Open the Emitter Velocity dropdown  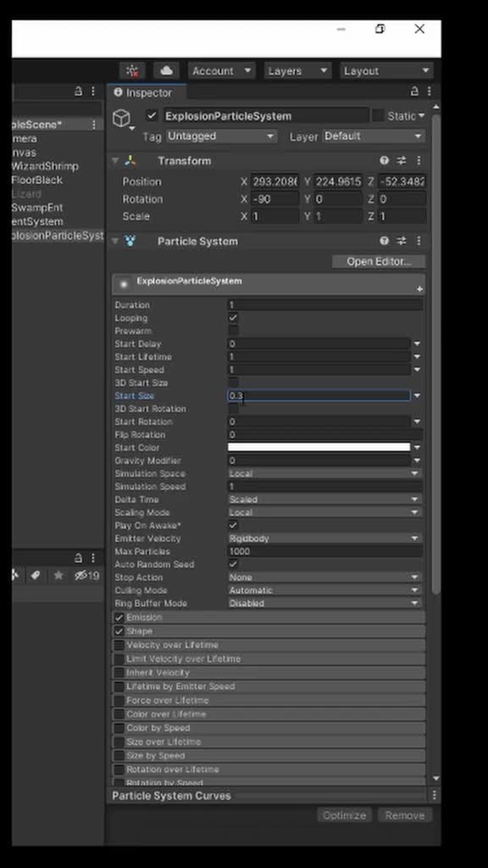click(324, 538)
